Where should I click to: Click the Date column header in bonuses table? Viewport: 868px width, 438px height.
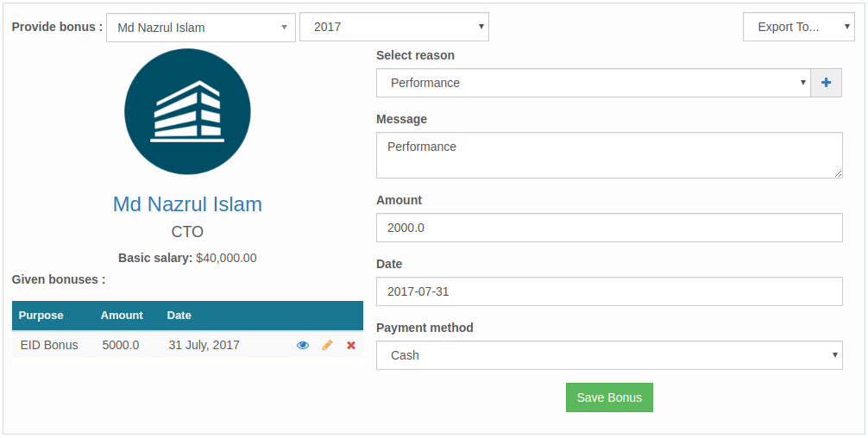(179, 316)
